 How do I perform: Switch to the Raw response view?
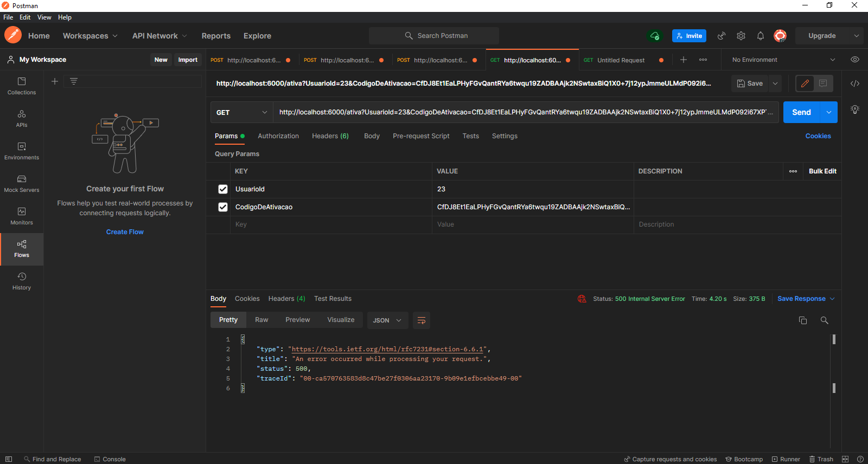(261, 320)
